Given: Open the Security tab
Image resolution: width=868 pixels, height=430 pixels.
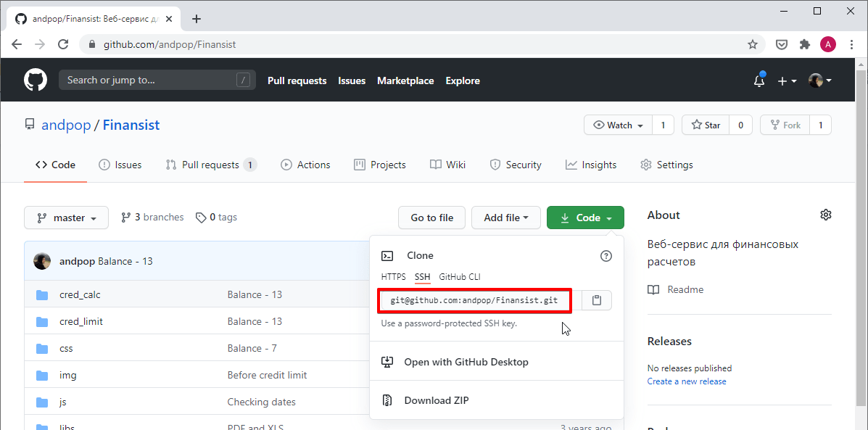Looking at the screenshot, I should pyautogui.click(x=516, y=165).
